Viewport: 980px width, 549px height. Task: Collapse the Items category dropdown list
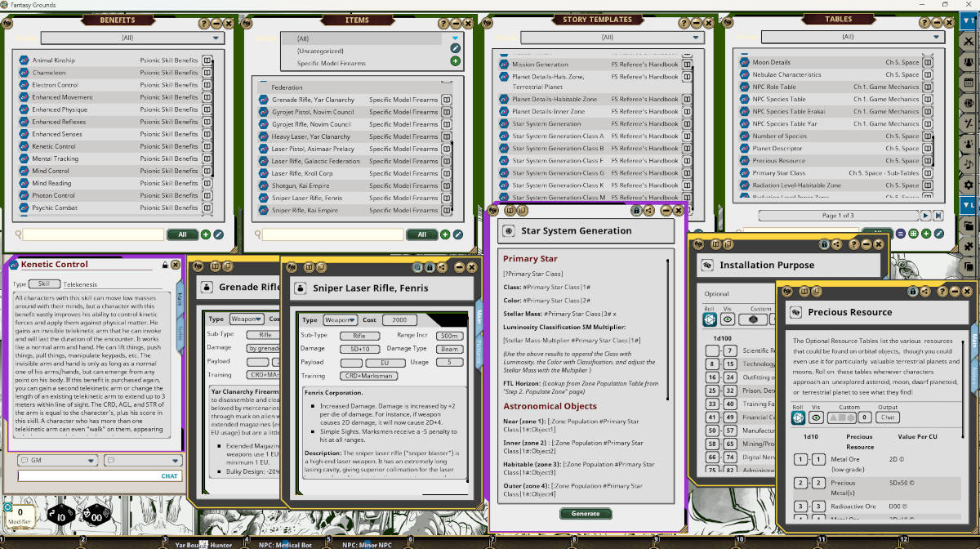coord(455,38)
